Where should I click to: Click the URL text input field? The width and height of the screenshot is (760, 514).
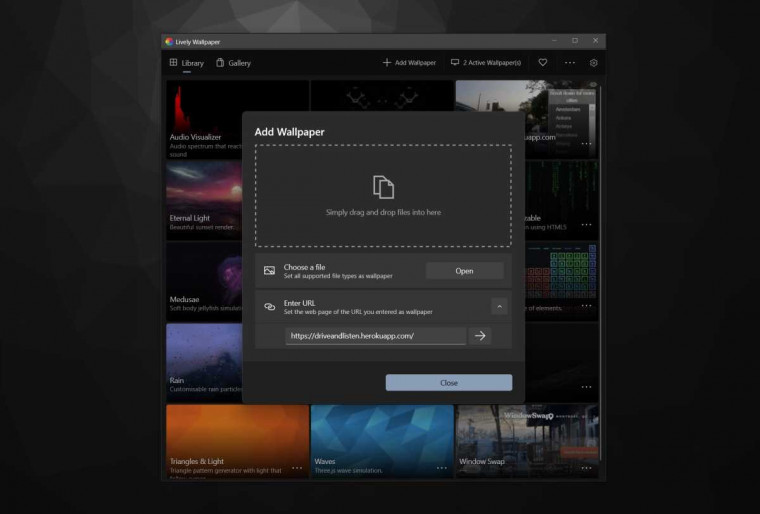376,336
